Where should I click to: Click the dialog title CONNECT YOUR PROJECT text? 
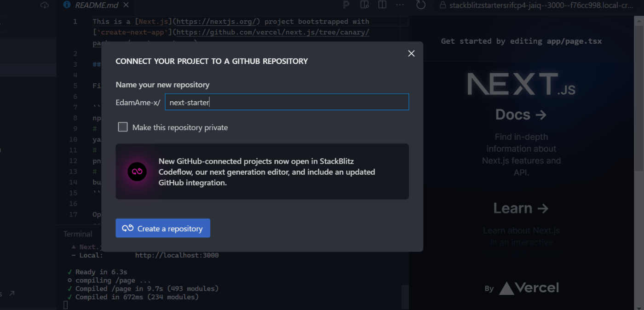[212, 61]
